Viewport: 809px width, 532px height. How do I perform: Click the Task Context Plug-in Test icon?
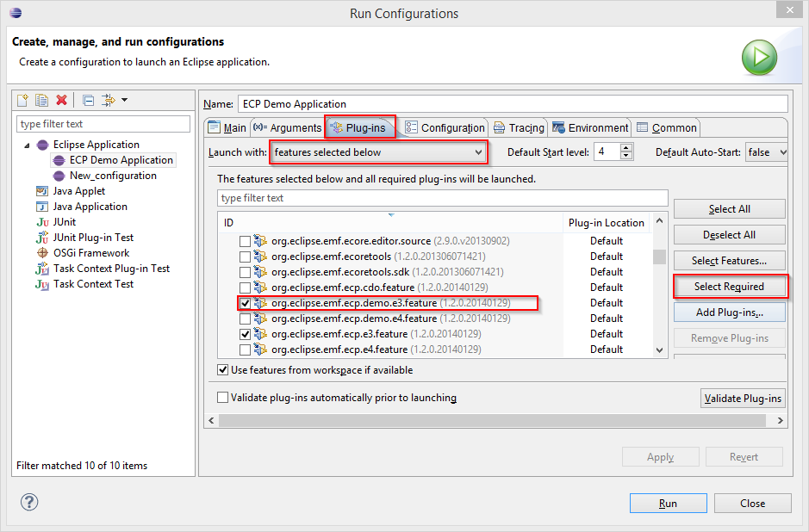coord(42,269)
